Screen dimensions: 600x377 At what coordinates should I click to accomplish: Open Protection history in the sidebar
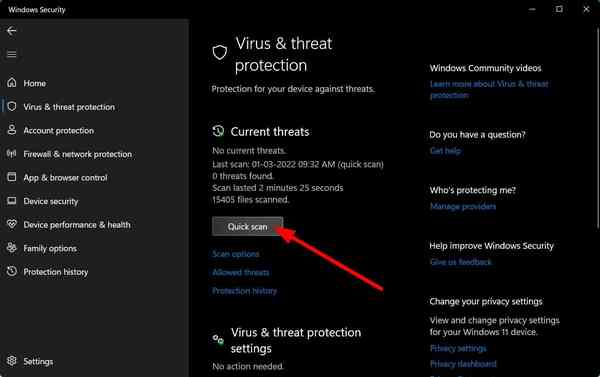coord(55,272)
